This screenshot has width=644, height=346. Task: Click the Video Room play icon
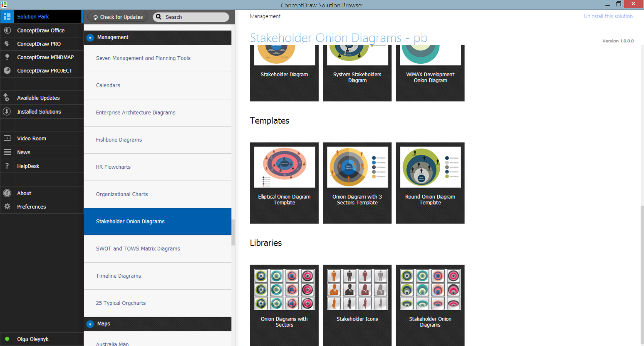tap(7, 138)
